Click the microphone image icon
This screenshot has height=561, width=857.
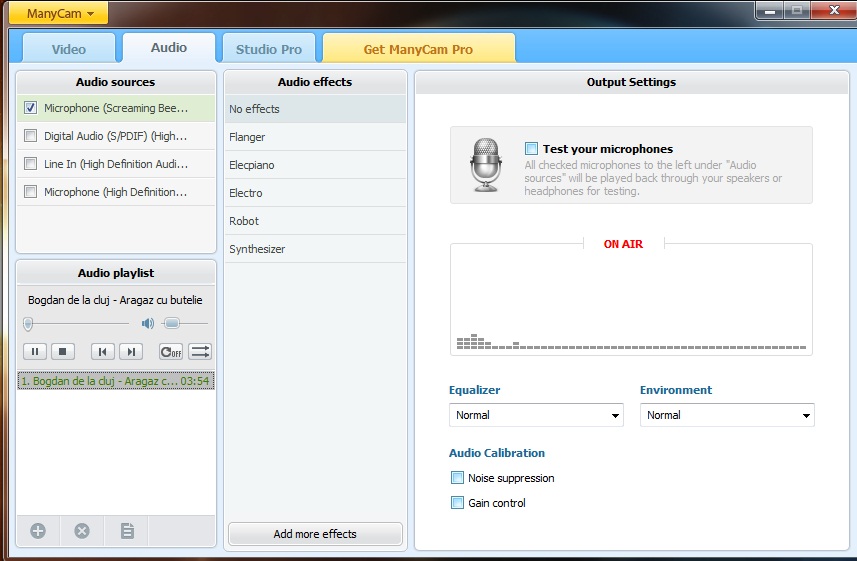pos(485,165)
